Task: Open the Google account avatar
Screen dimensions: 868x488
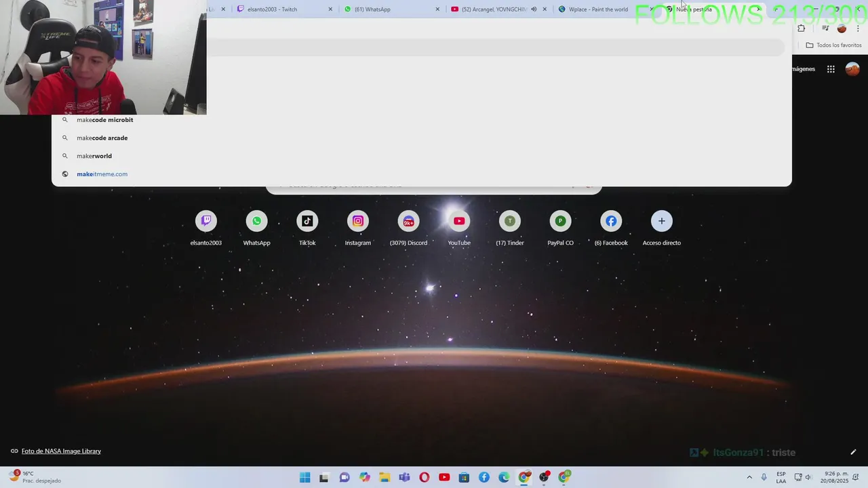Action: pos(852,69)
